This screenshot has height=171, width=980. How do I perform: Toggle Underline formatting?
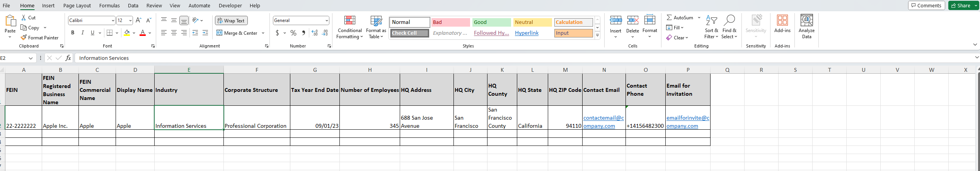coord(92,33)
